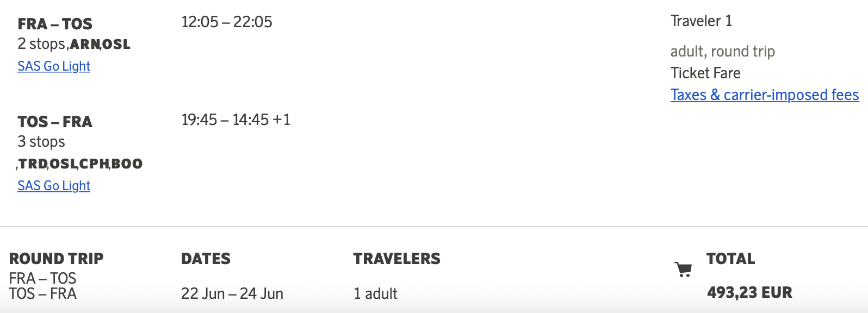Click the Traveler 1 label
Image resolution: width=868 pixels, height=313 pixels.
[701, 21]
